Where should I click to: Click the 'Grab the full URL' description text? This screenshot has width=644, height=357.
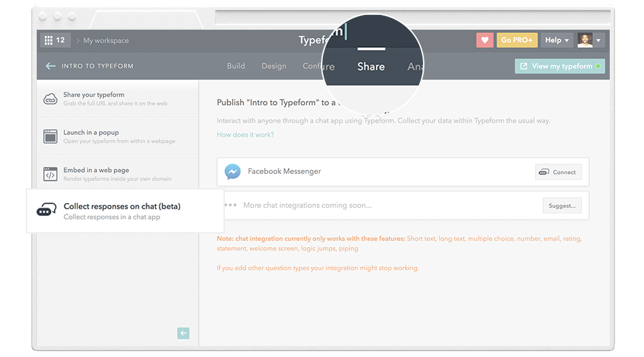116,103
